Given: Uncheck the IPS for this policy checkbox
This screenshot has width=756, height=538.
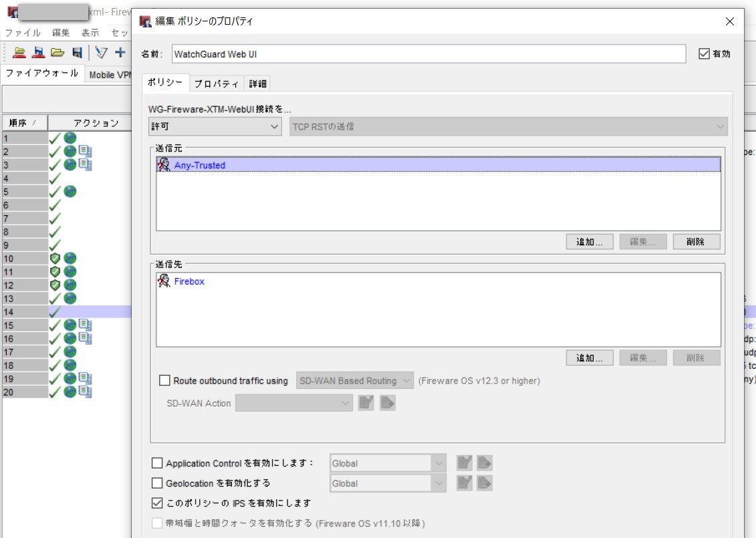Looking at the screenshot, I should (157, 503).
